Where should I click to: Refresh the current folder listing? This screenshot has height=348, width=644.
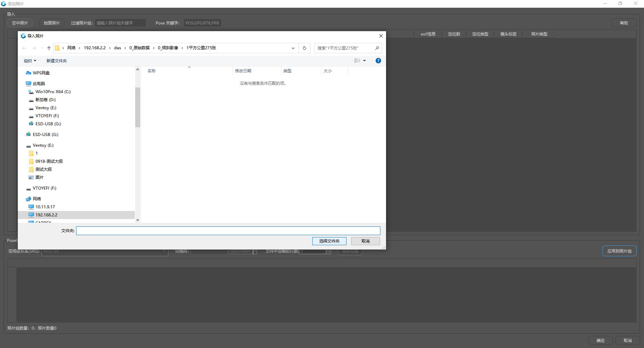[304, 48]
